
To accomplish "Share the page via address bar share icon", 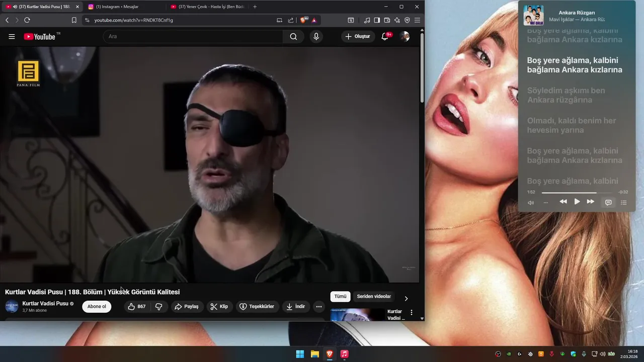I will click(291, 20).
